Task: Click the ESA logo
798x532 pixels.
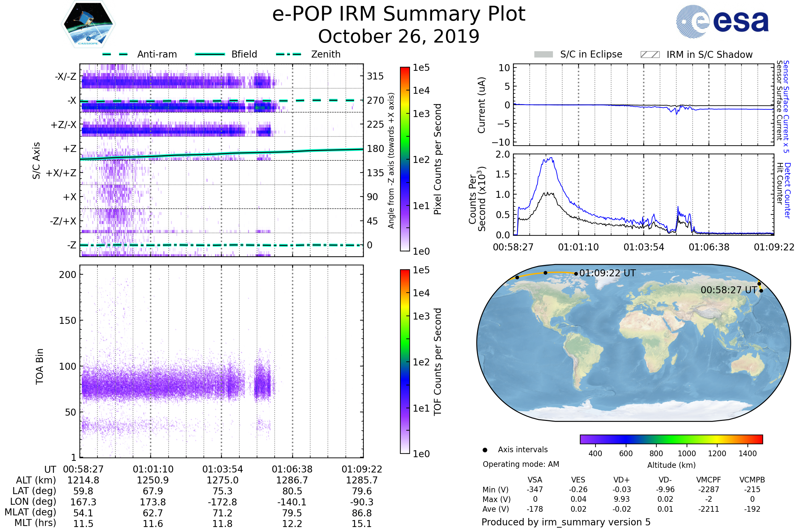Action: [722, 21]
